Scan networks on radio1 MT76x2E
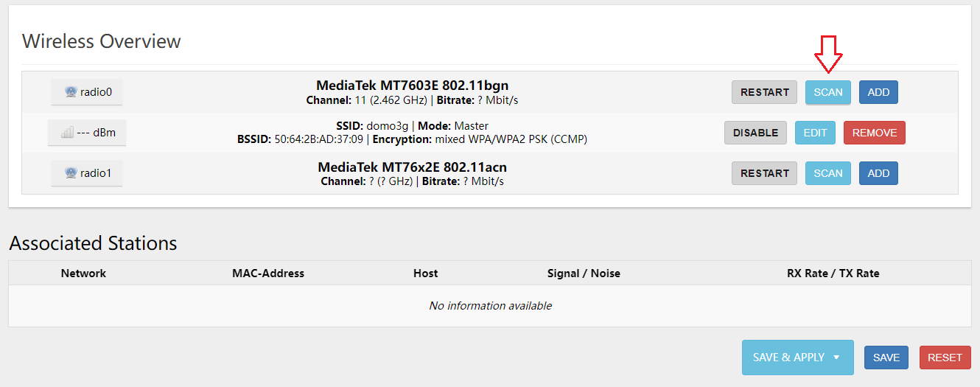980x387 pixels. (827, 173)
